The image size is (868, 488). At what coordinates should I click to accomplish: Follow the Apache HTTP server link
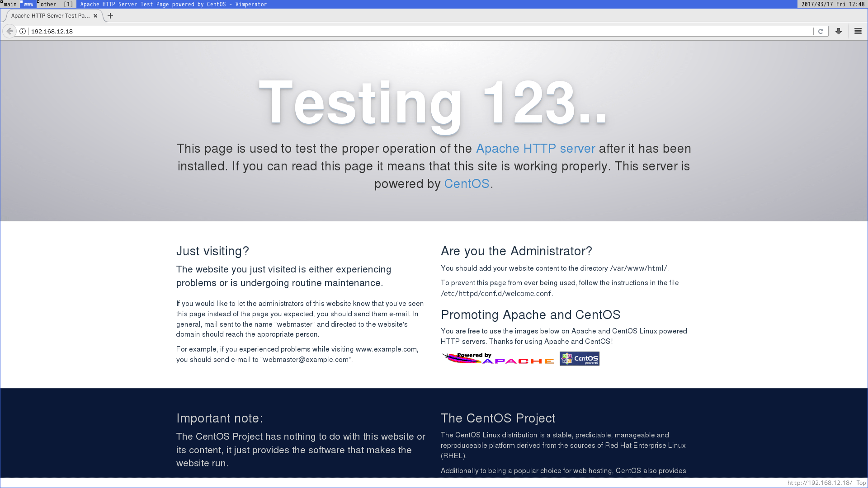click(535, 149)
